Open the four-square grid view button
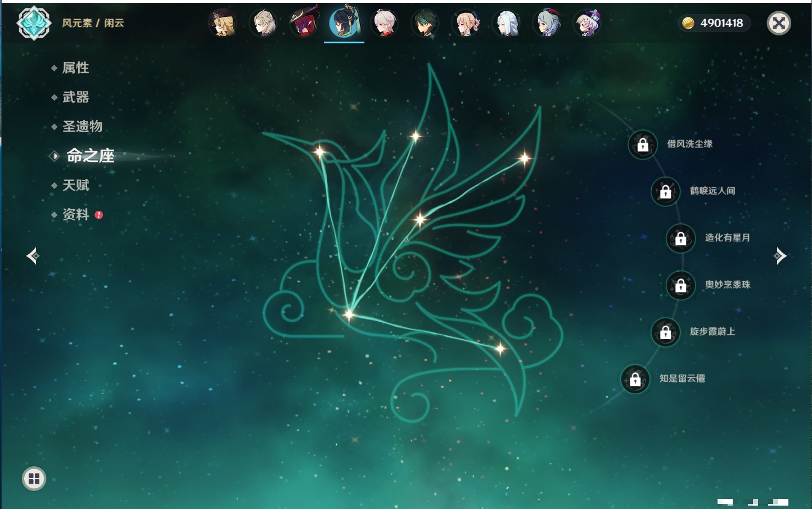The width and height of the screenshot is (812, 509). [34, 479]
